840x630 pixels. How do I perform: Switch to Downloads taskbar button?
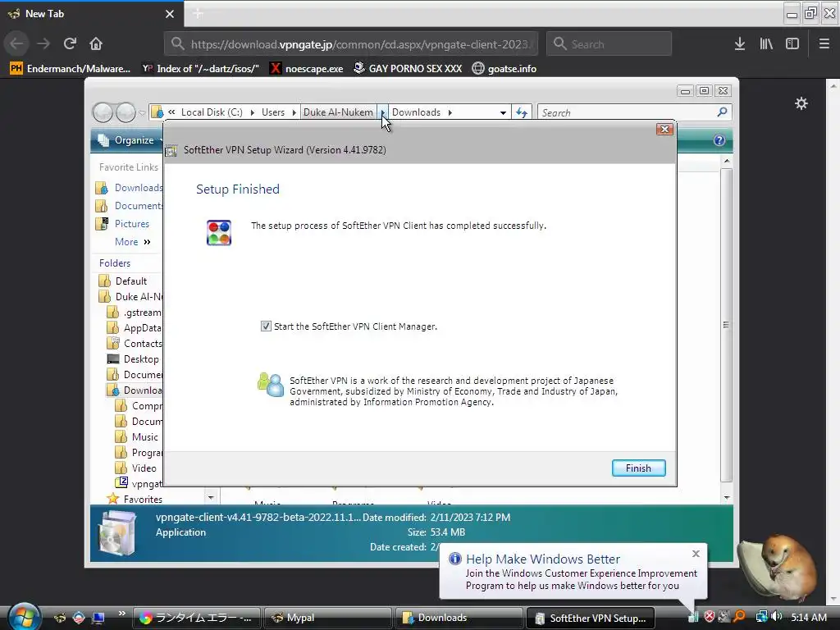point(458,618)
